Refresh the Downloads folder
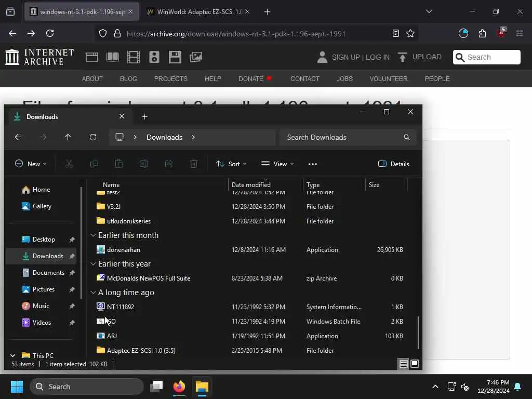The height and width of the screenshot is (399, 532). [93, 137]
